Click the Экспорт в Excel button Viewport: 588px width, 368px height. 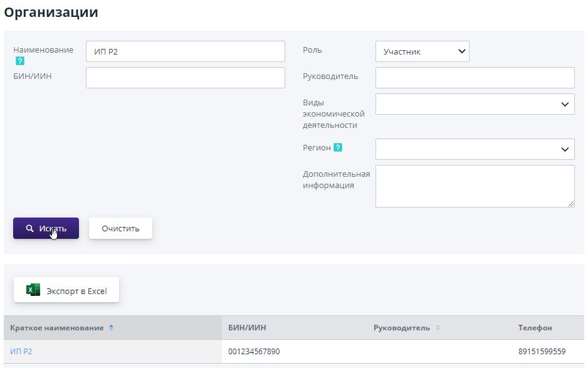point(66,290)
